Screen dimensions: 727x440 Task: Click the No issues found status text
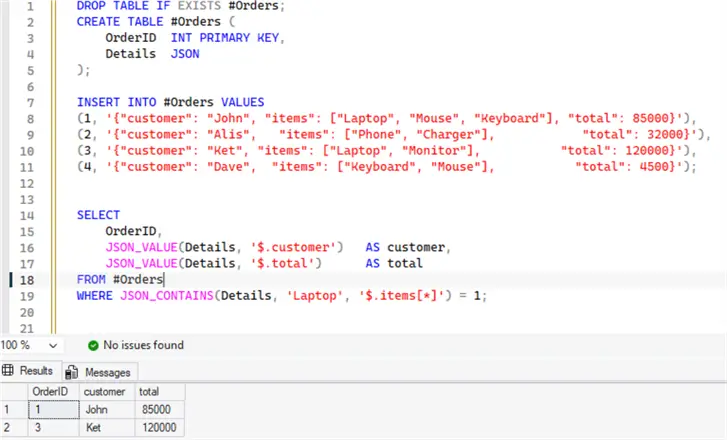(143, 345)
